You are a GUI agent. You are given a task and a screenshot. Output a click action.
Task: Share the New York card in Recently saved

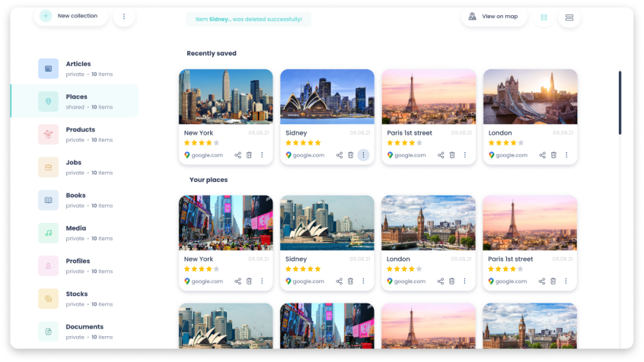238,155
